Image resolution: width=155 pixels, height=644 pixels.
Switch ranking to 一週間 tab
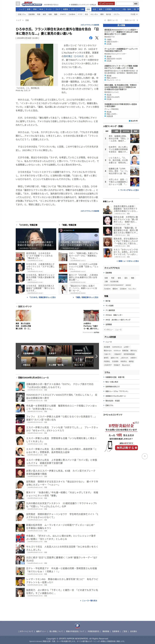(116, 131)
